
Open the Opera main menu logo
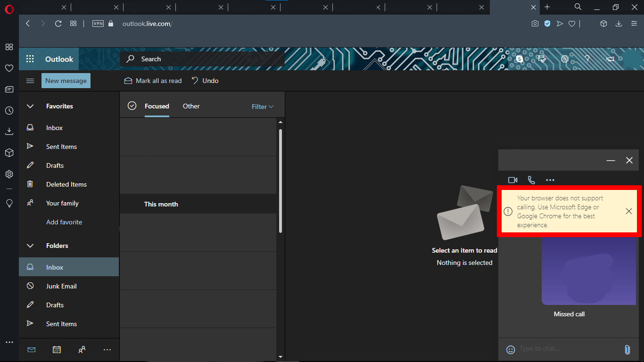tap(9, 9)
